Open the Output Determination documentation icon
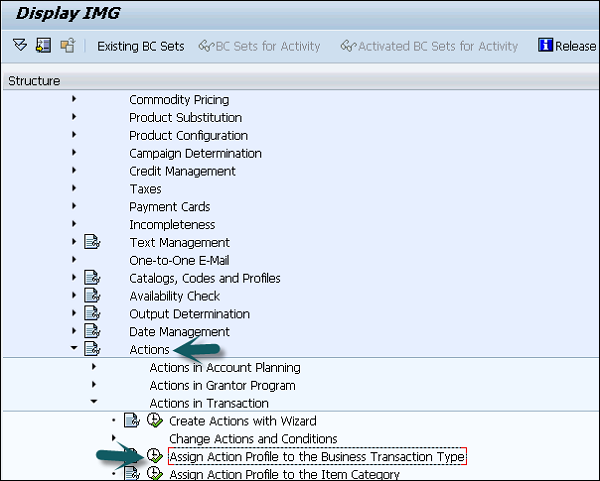Viewport: 600px width, 481px height. point(93,314)
